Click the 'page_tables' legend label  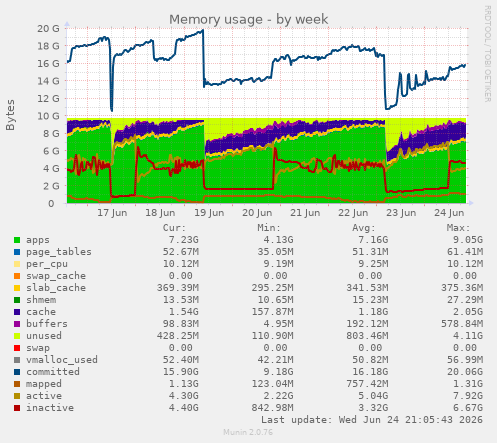[59, 252]
